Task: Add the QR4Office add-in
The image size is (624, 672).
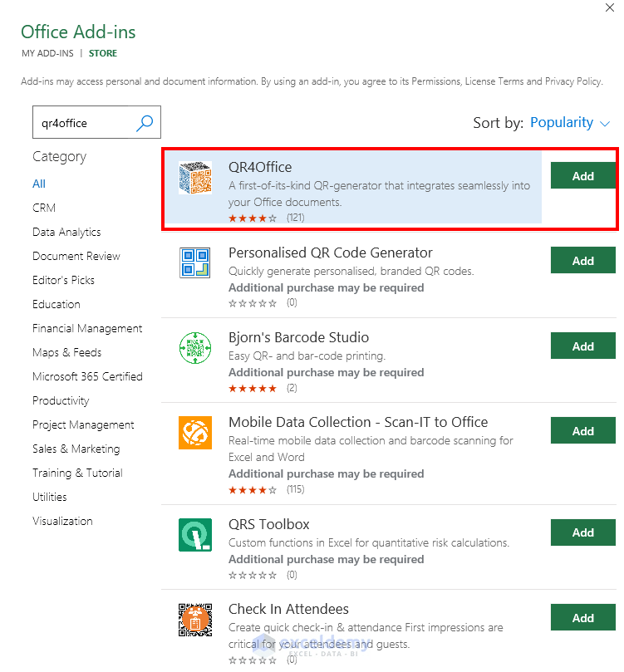Action: [x=582, y=175]
